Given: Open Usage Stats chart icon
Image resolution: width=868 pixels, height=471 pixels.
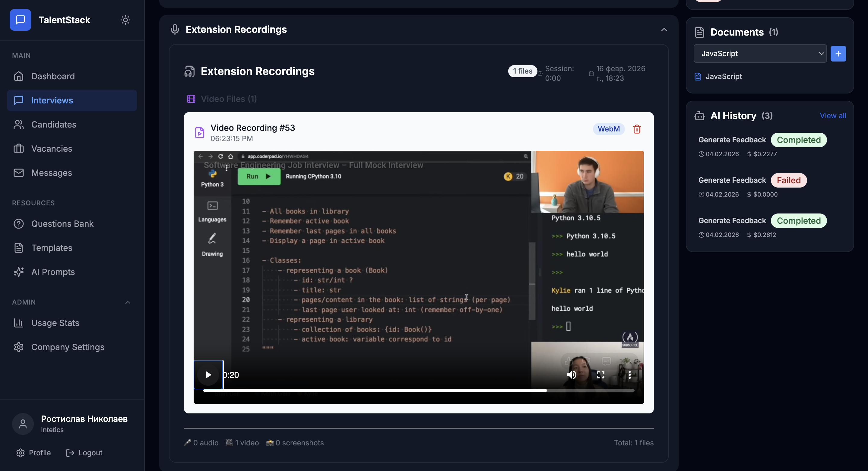Looking at the screenshot, I should click(x=19, y=323).
